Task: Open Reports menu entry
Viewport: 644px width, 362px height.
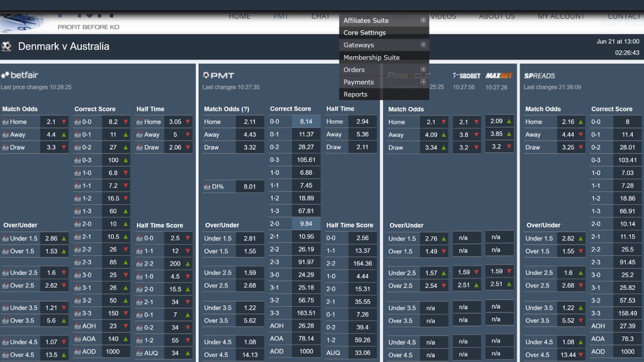Action: click(x=384, y=95)
